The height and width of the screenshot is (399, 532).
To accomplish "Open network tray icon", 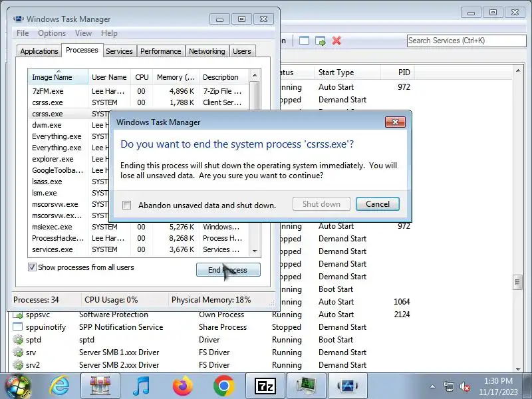I will (449, 386).
